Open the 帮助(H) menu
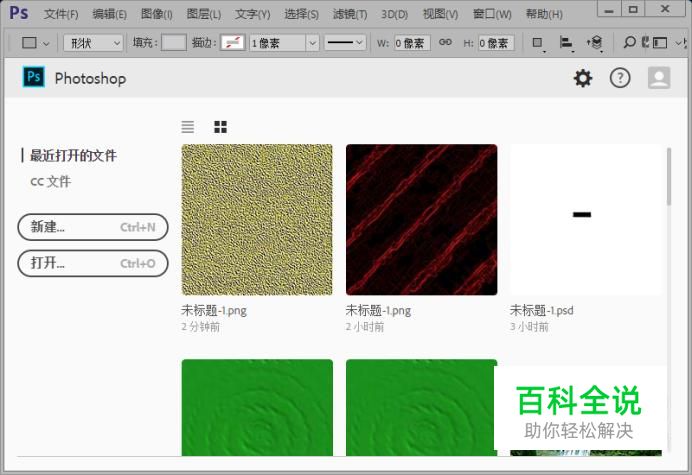This screenshot has height=475, width=692. [x=544, y=14]
